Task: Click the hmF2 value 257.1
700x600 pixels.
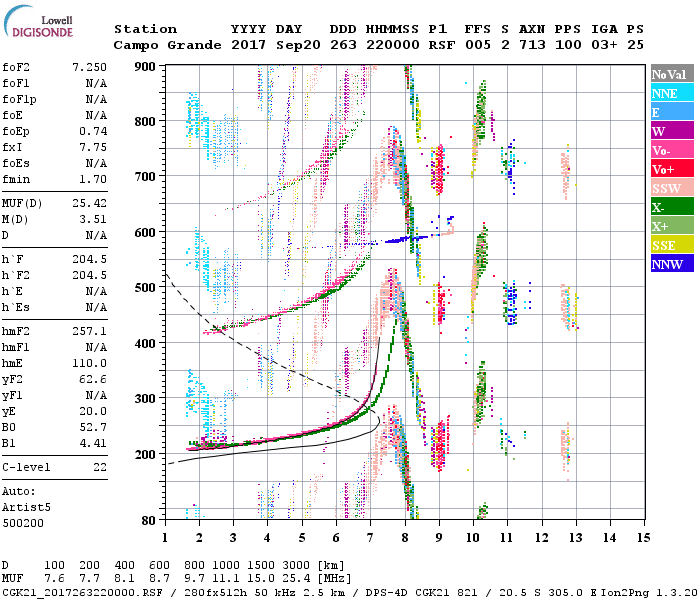Action: (89, 331)
